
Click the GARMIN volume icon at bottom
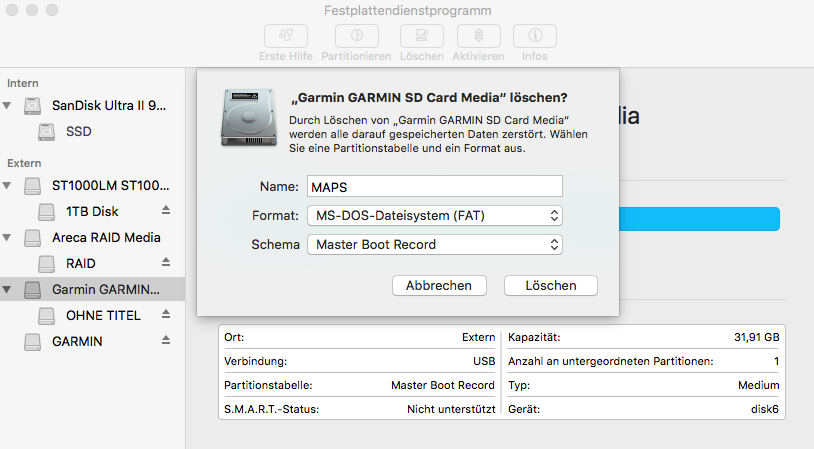[x=32, y=342]
